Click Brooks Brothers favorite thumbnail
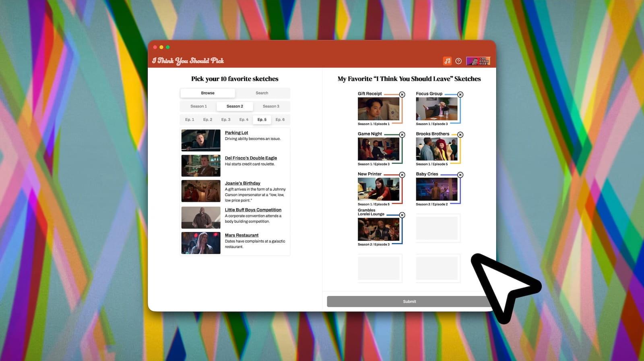 tap(437, 149)
